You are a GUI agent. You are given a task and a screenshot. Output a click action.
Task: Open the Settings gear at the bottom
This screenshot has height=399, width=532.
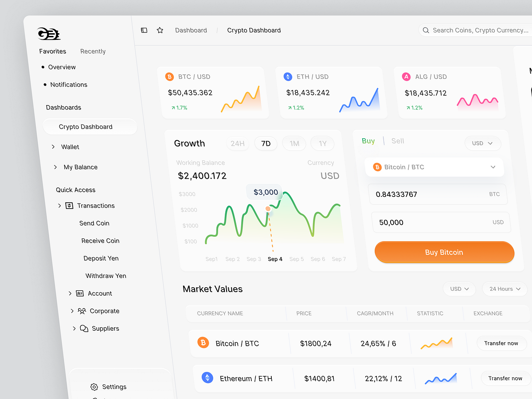94,387
